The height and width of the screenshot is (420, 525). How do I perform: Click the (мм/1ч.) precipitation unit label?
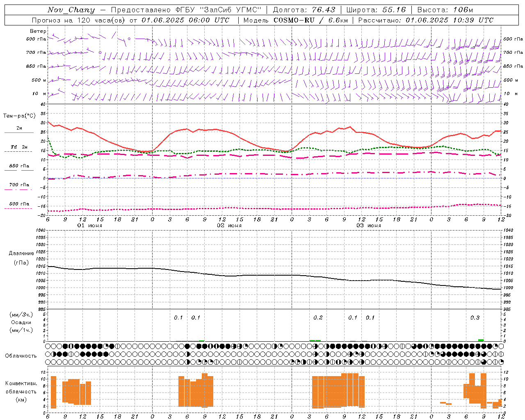click(21, 330)
